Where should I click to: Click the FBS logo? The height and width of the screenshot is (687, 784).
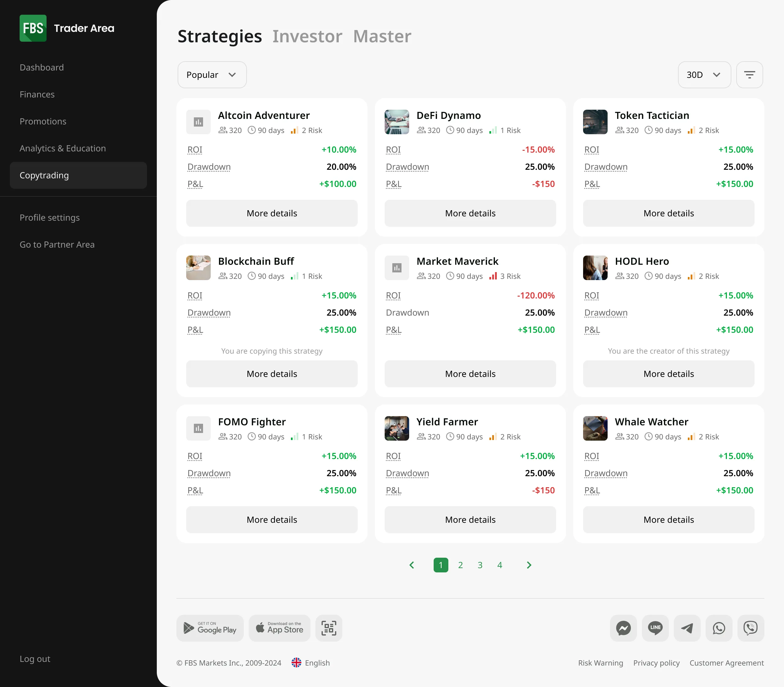[x=33, y=28]
